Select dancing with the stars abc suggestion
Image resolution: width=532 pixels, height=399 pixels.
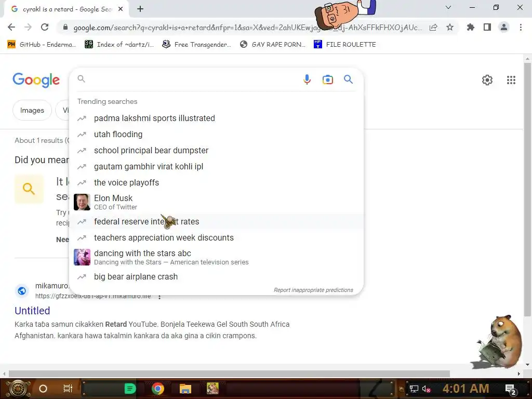(216, 257)
